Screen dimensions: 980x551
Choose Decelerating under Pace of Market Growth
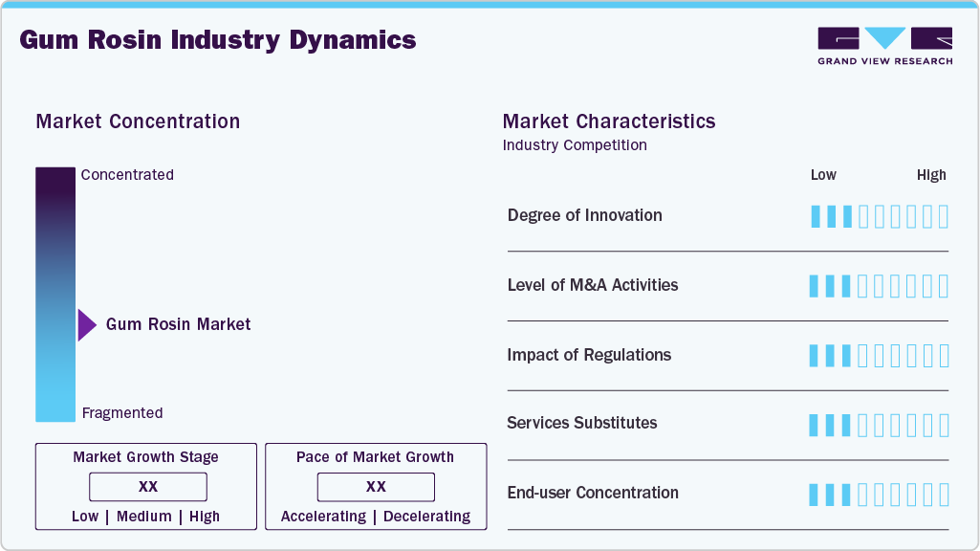click(426, 517)
